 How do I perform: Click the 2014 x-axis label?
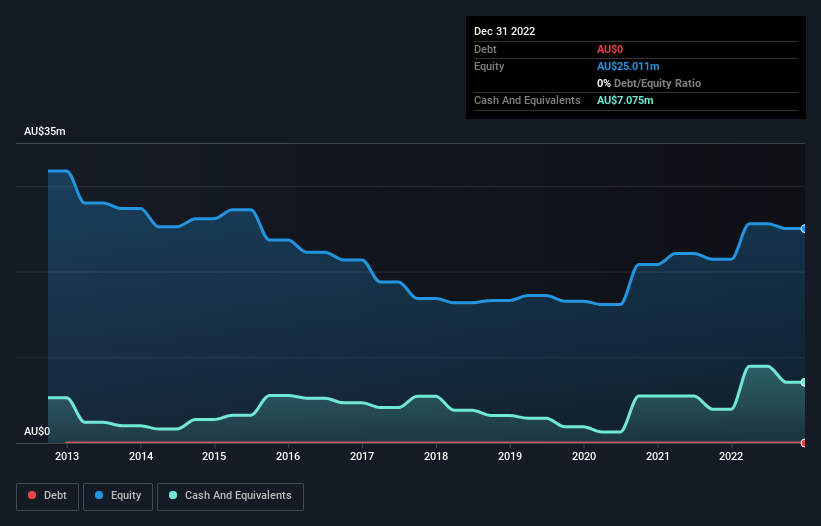(141, 456)
